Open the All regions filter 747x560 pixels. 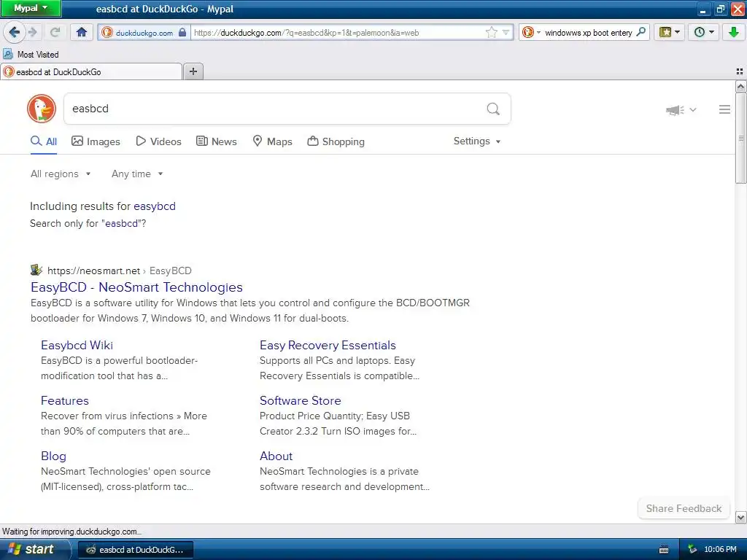click(61, 174)
